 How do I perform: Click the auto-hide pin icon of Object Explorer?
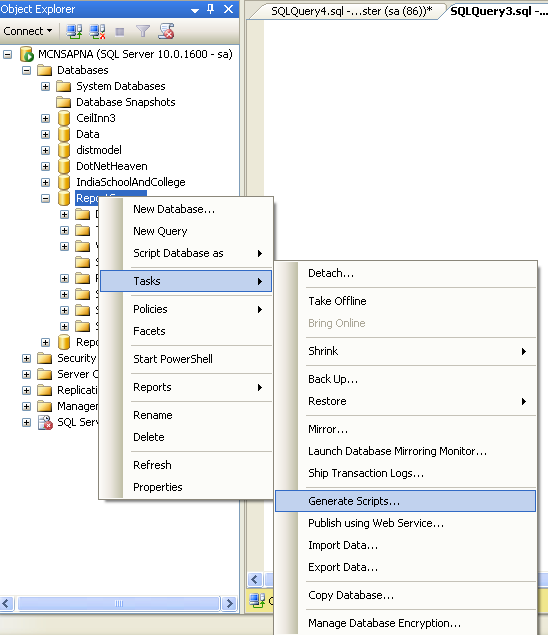[x=211, y=9]
